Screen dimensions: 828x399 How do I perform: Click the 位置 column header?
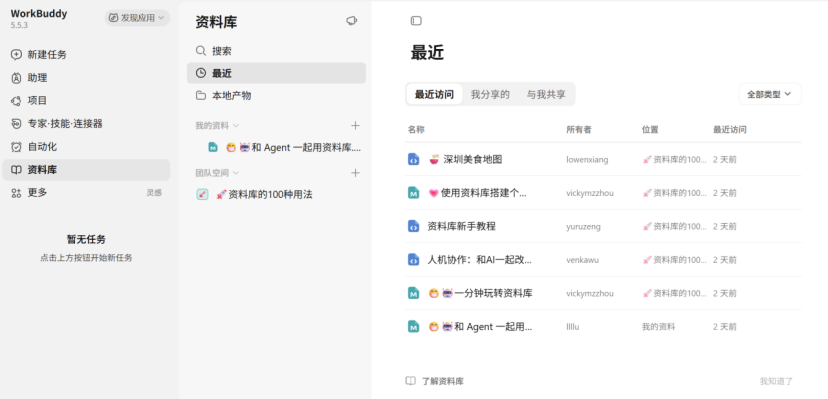point(650,129)
